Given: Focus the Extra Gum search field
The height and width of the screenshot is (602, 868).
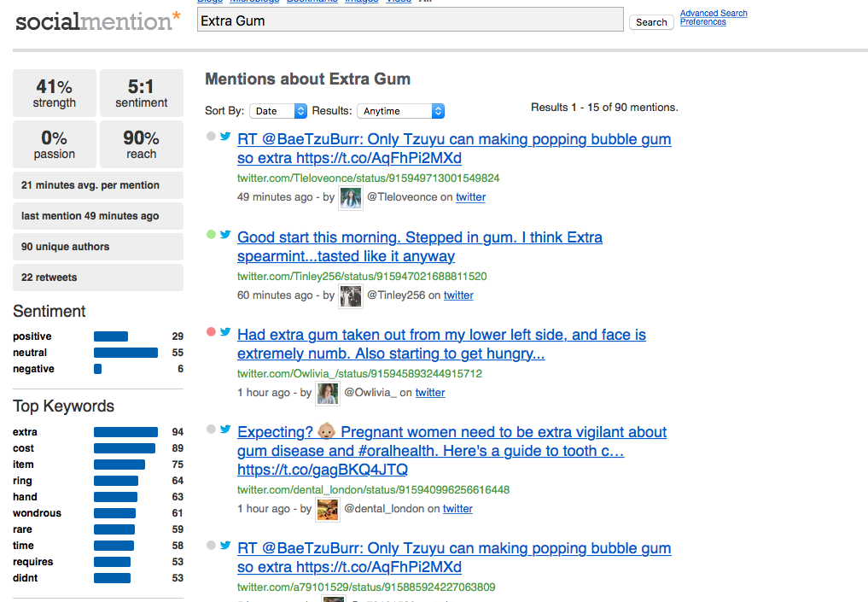Looking at the screenshot, I should point(411,20).
